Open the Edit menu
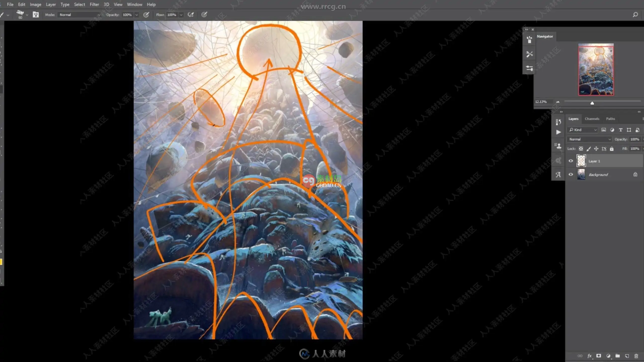This screenshot has height=362, width=644. coord(22,4)
